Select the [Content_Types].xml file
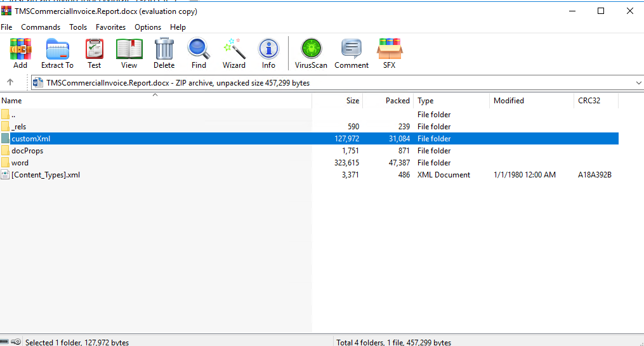The width and height of the screenshot is (644, 346). [x=46, y=175]
